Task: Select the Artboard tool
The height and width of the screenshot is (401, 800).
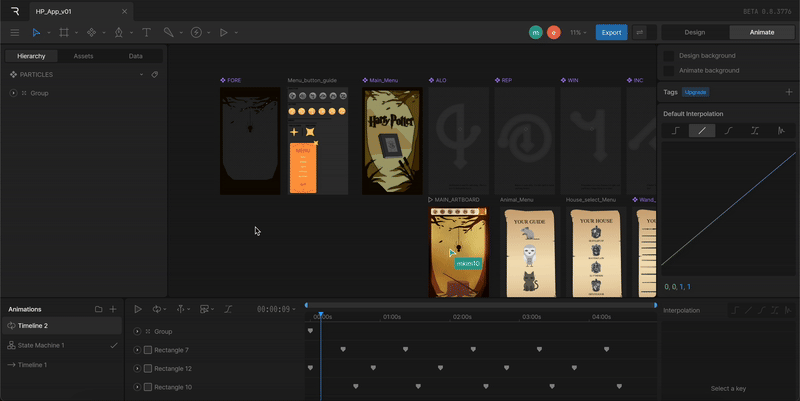Action: point(64,33)
